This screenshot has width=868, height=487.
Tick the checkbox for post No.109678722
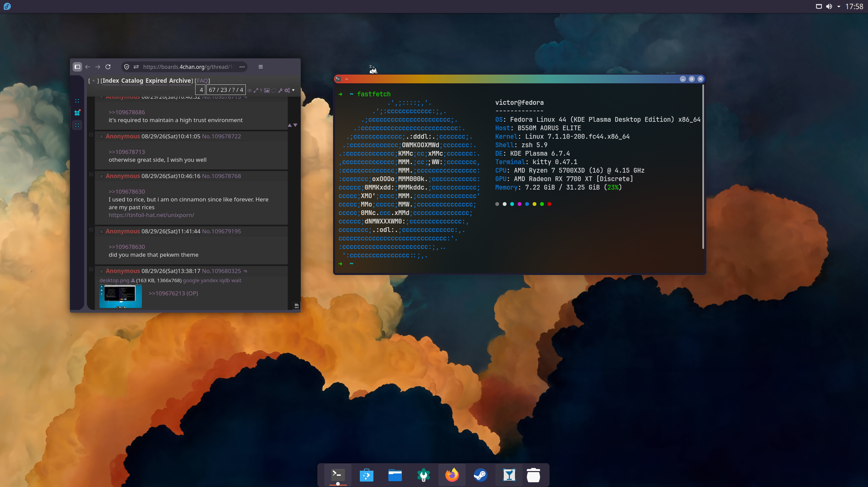(x=101, y=137)
